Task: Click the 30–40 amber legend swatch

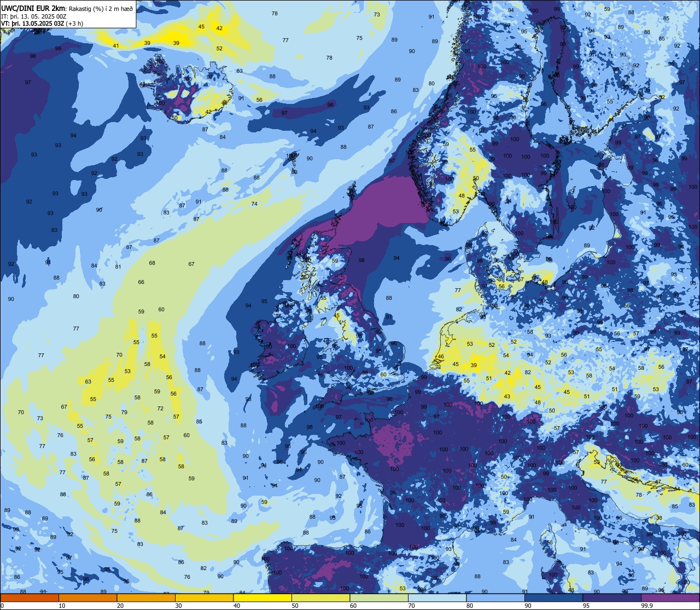Action: pos(204,597)
